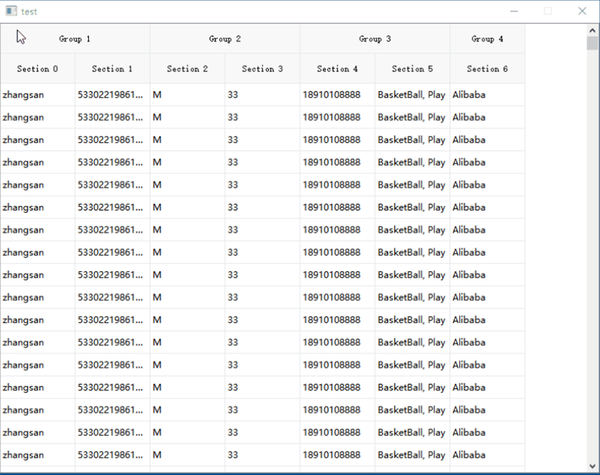This screenshot has height=475, width=600.
Task: Select the Section 4 header
Action: pos(338,69)
